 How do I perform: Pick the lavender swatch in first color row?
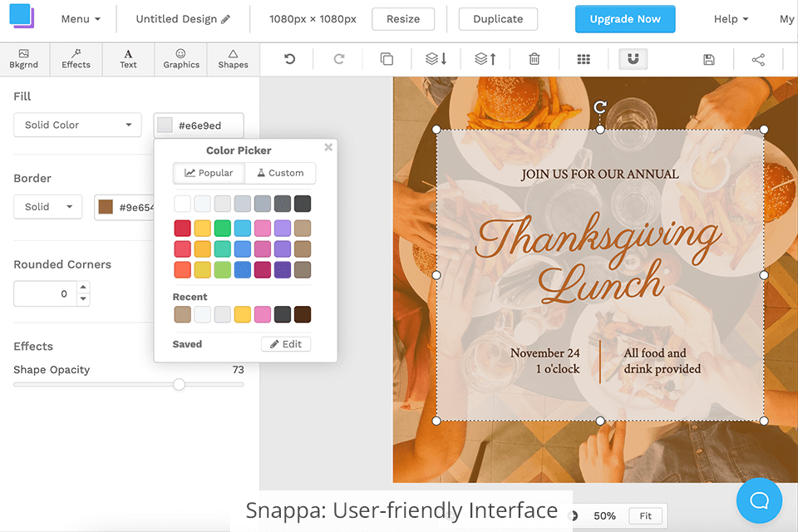pyautogui.click(x=283, y=228)
